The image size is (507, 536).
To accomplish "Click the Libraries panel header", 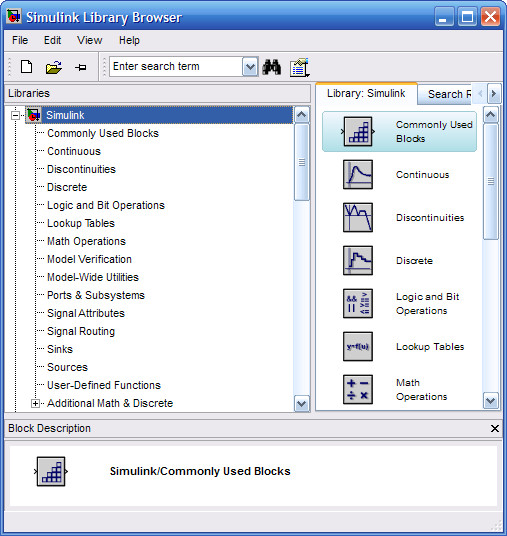I will [158, 93].
